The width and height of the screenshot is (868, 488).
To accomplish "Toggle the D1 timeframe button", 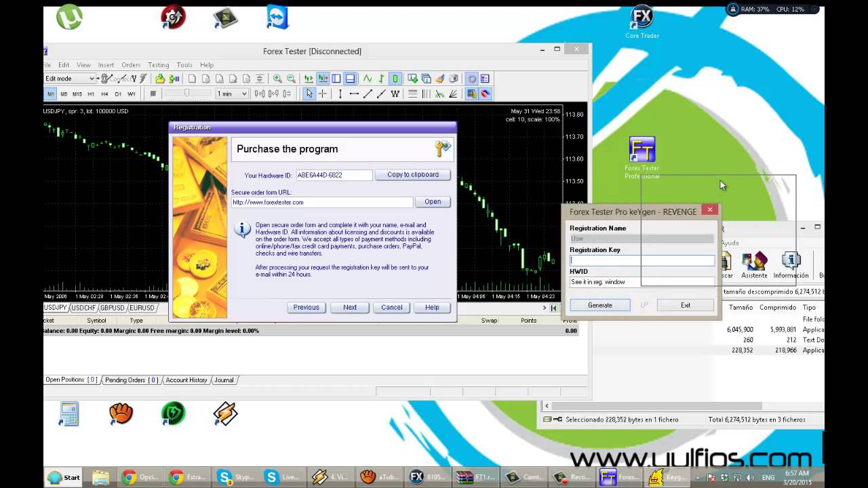I will (x=118, y=94).
